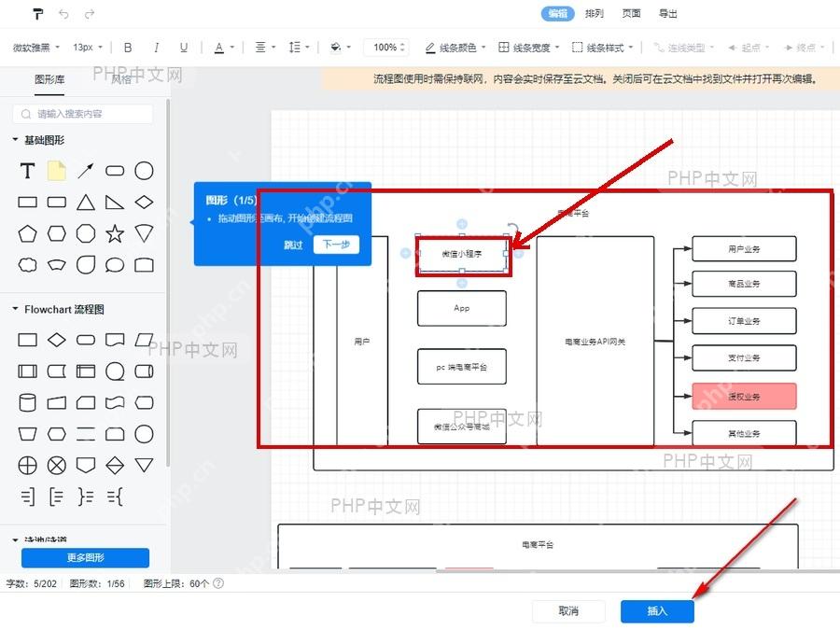Select the 订单业务 box on canvas
This screenshot has height=630, width=840.
744,321
